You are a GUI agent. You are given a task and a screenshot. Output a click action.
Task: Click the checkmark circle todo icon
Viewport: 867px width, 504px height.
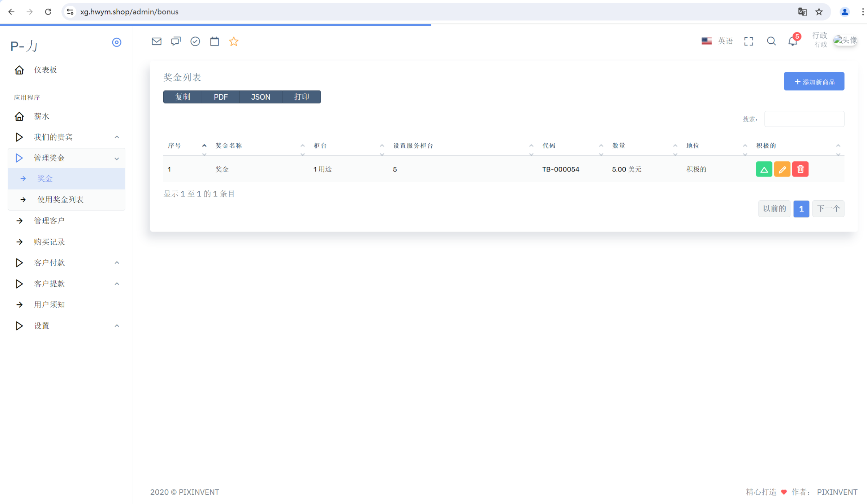[195, 42]
